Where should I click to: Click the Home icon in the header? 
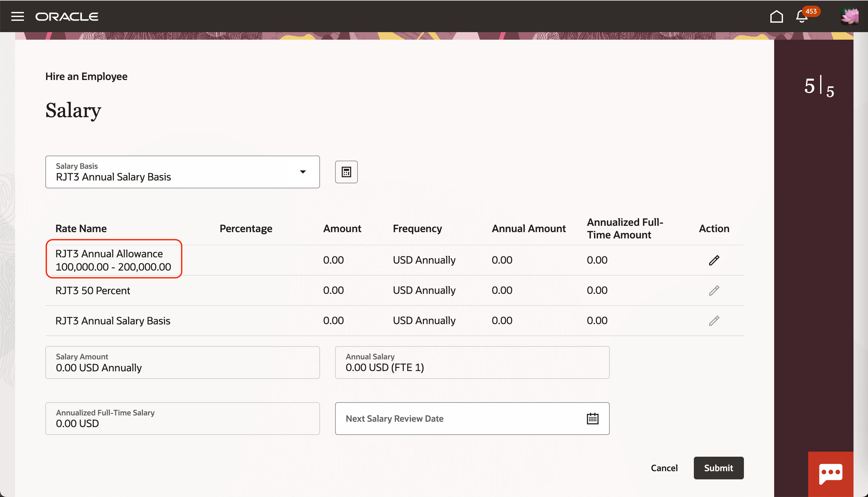(x=777, y=16)
